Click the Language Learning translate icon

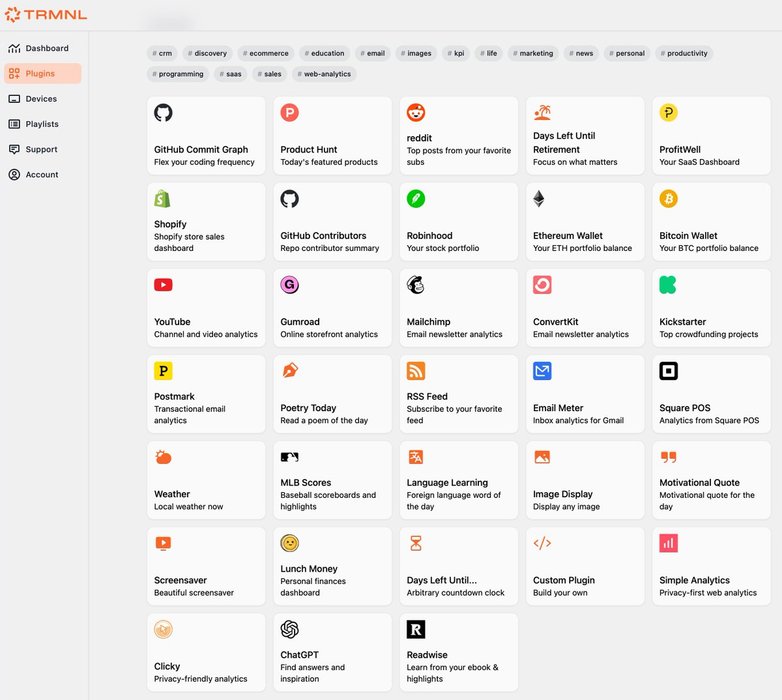416,457
